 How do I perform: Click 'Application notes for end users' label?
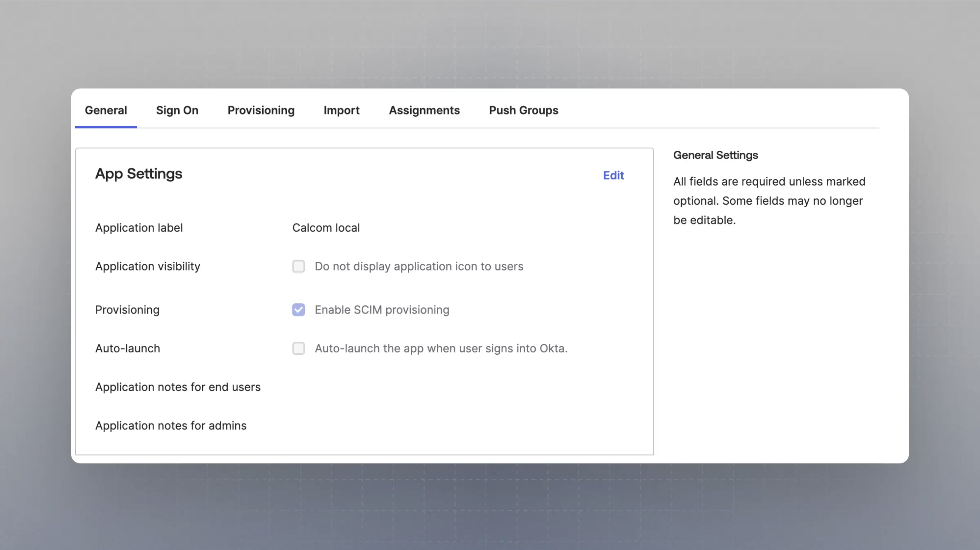click(178, 387)
